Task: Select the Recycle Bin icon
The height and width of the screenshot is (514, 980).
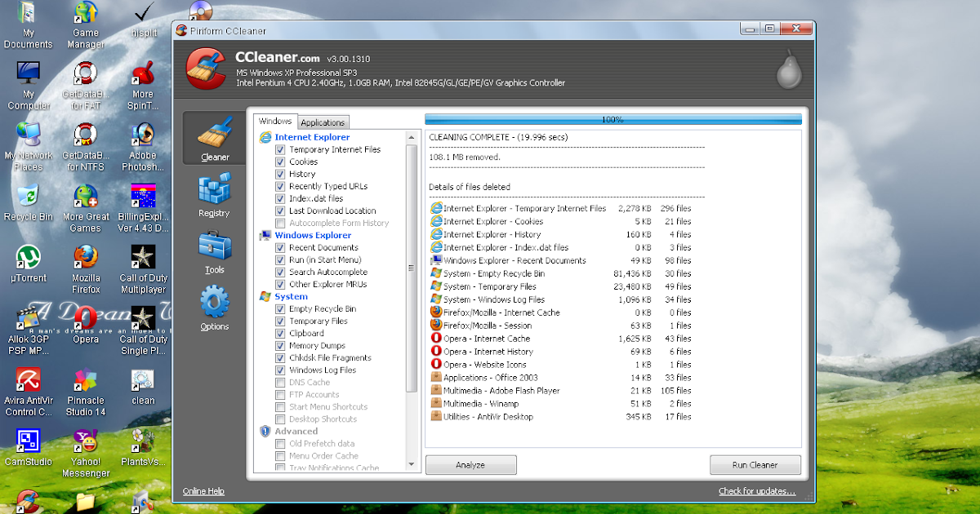Action: pyautogui.click(x=29, y=203)
